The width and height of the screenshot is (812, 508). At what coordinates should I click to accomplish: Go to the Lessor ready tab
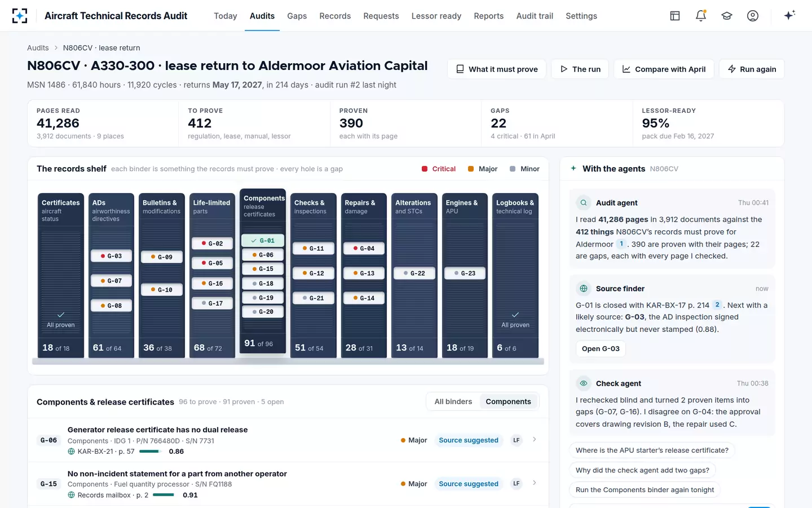(436, 16)
